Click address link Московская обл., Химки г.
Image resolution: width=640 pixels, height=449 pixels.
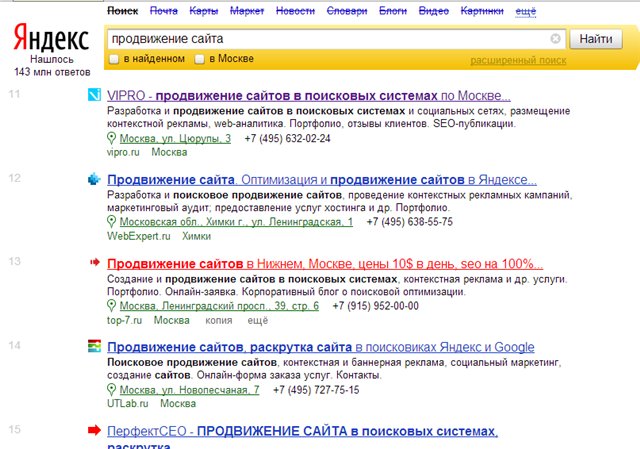pyautogui.click(x=236, y=222)
